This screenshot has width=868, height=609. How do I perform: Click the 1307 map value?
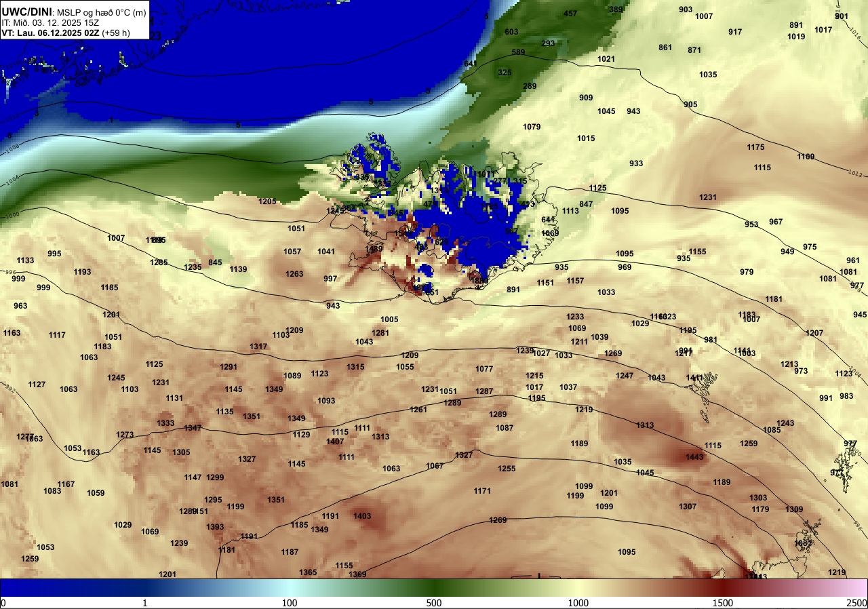pyautogui.click(x=688, y=507)
